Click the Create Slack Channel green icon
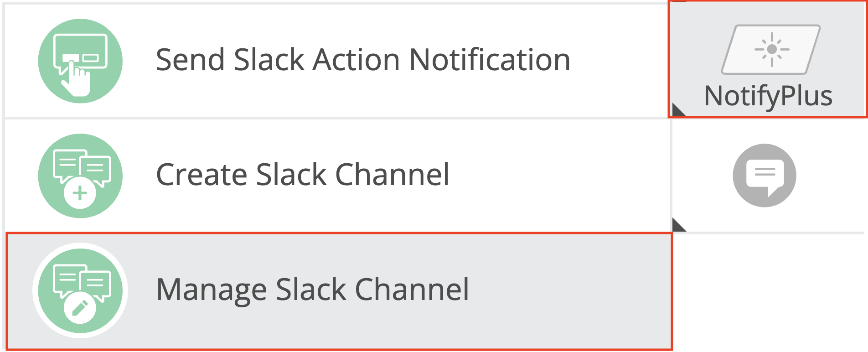 tap(80, 176)
